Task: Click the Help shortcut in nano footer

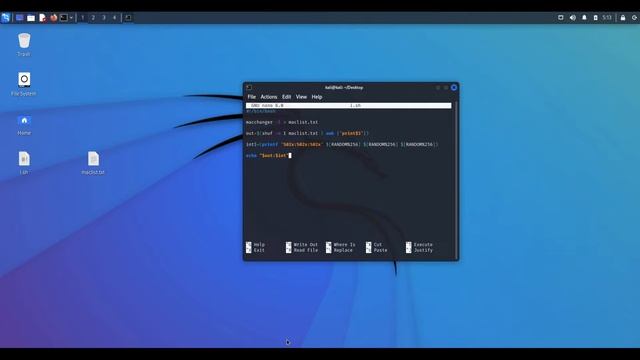Action: click(x=256, y=244)
